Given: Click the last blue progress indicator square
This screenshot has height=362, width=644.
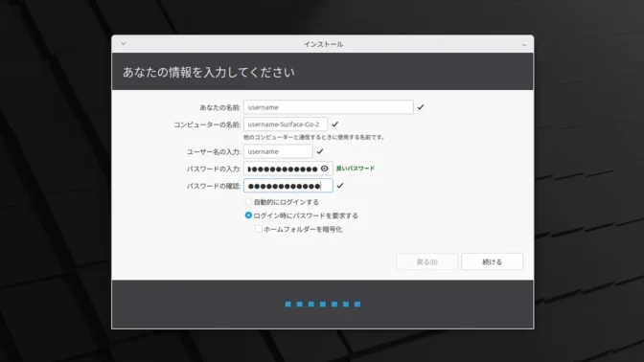Looking at the screenshot, I should pyautogui.click(x=357, y=305).
